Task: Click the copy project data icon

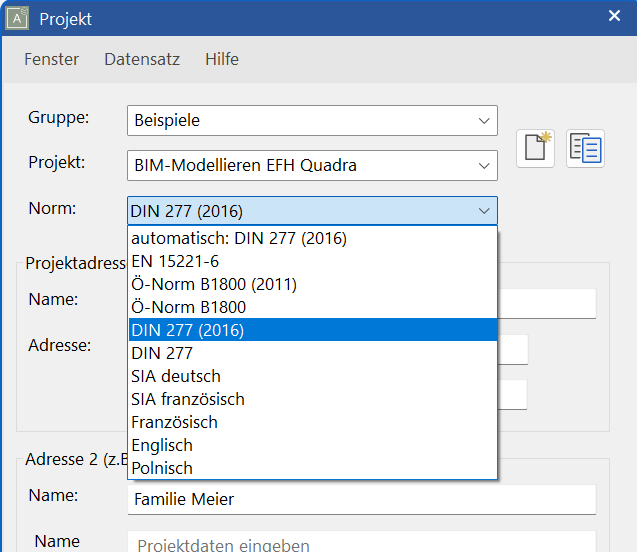Action: pyautogui.click(x=585, y=149)
